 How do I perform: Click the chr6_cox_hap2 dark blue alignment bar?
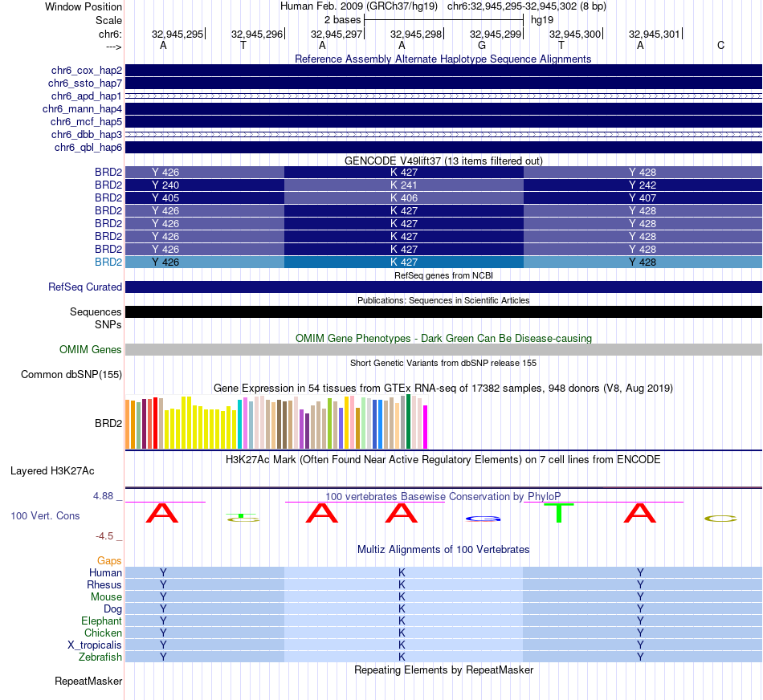pos(443,71)
